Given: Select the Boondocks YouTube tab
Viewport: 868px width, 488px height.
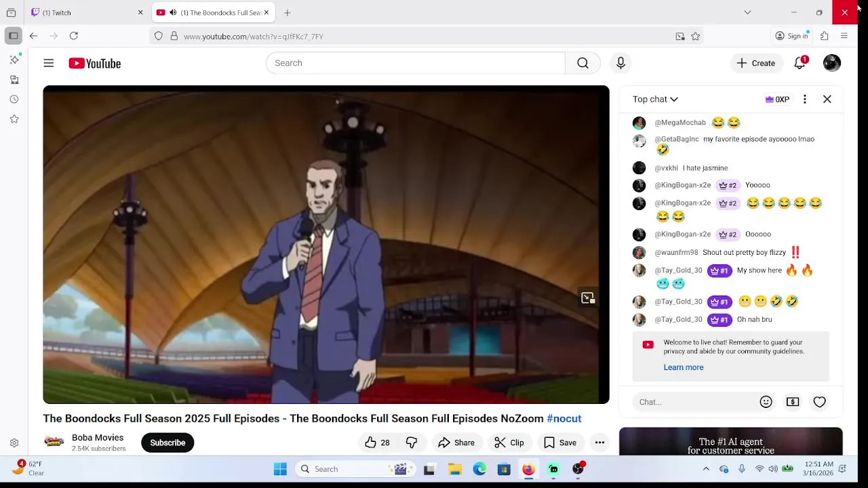Looking at the screenshot, I should pos(212,12).
